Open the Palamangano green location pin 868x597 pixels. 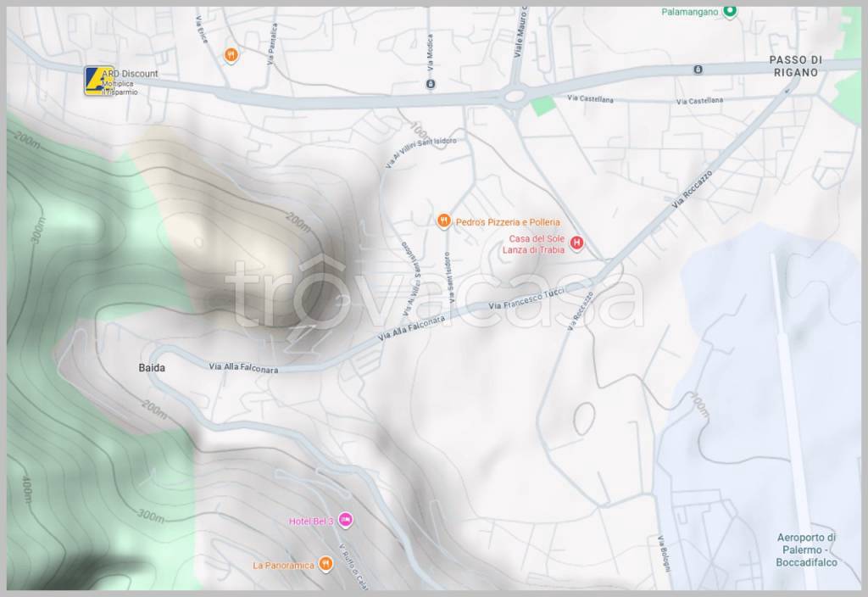[x=731, y=12]
